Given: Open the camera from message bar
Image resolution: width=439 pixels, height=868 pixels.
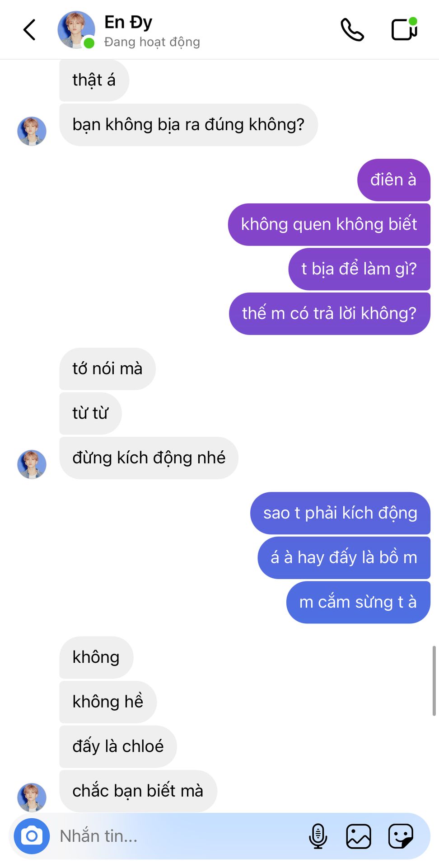Looking at the screenshot, I should [32, 836].
